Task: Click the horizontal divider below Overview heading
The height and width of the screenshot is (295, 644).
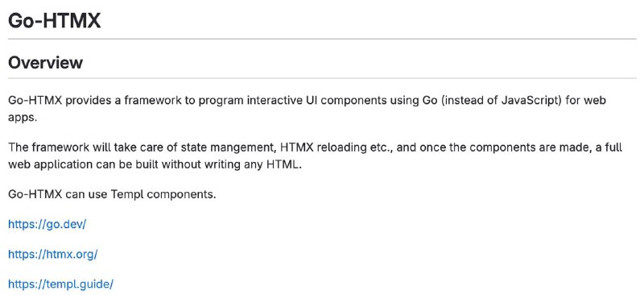Action: pyautogui.click(x=322, y=78)
